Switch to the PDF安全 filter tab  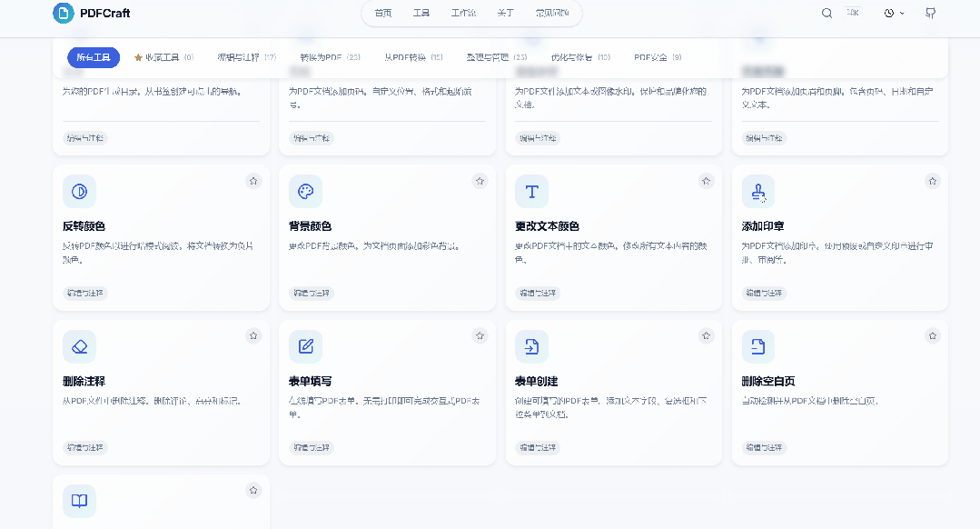(x=658, y=57)
